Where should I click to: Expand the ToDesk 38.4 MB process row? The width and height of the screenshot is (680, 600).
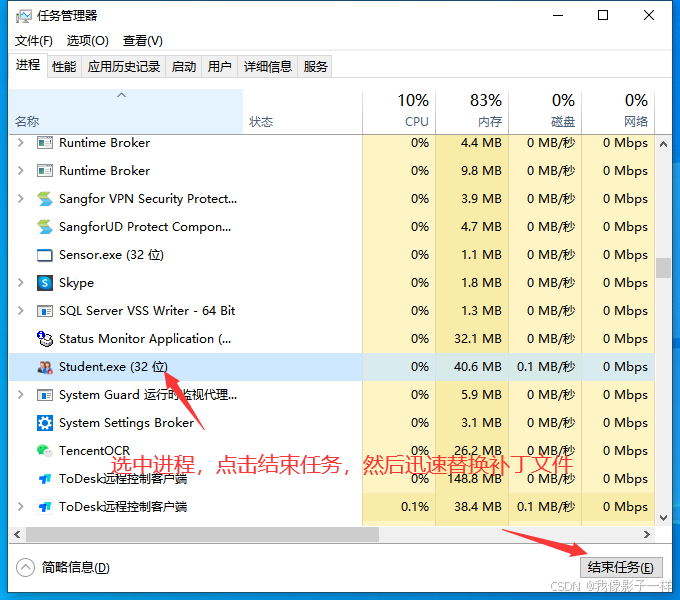point(20,506)
